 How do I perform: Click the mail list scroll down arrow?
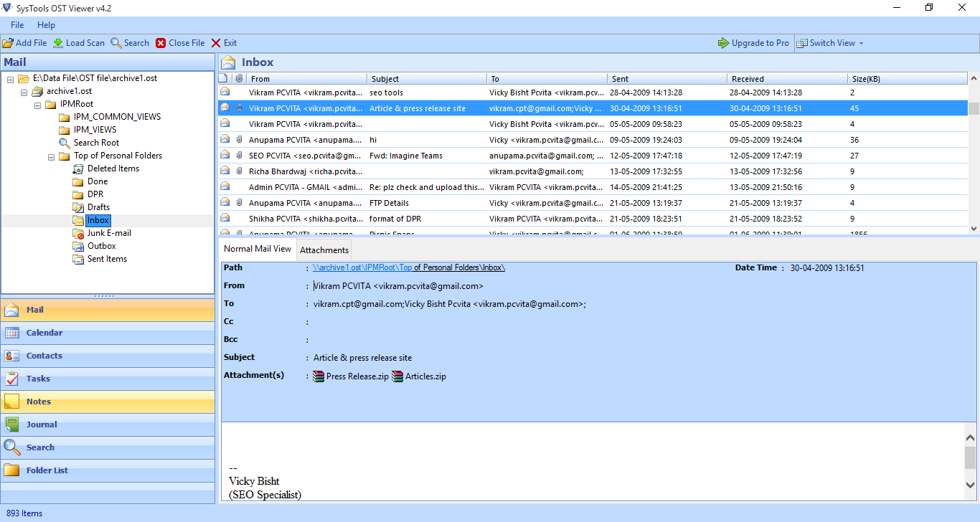click(974, 228)
